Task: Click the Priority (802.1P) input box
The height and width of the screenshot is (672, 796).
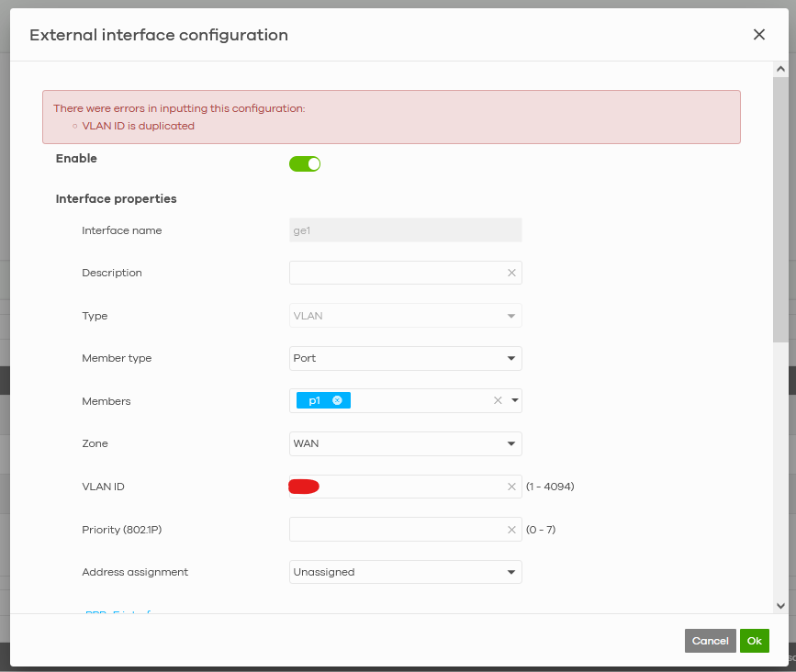Action: click(x=397, y=530)
